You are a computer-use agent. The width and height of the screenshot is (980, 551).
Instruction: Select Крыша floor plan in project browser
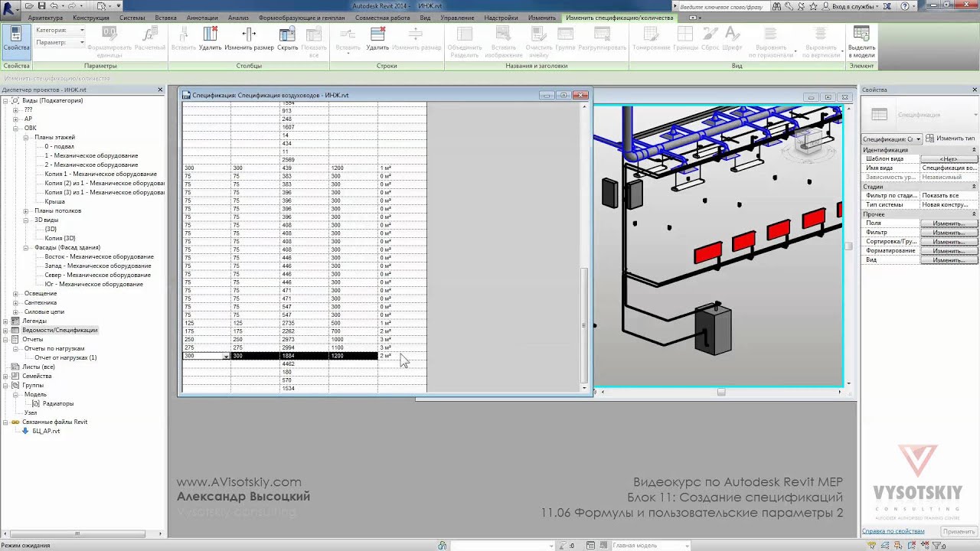pyautogui.click(x=54, y=202)
